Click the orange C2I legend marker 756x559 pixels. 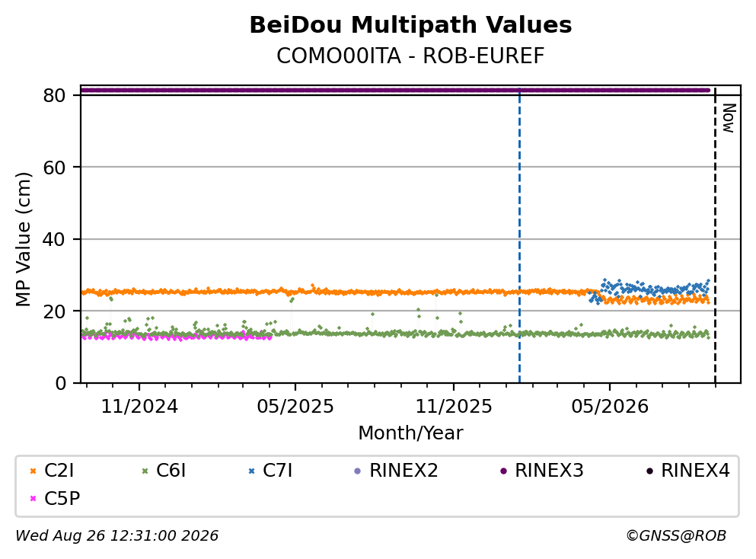point(33,471)
